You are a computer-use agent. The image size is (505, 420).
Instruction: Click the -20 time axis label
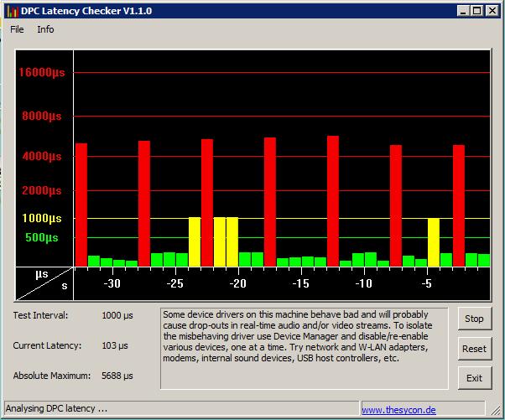tap(237, 283)
